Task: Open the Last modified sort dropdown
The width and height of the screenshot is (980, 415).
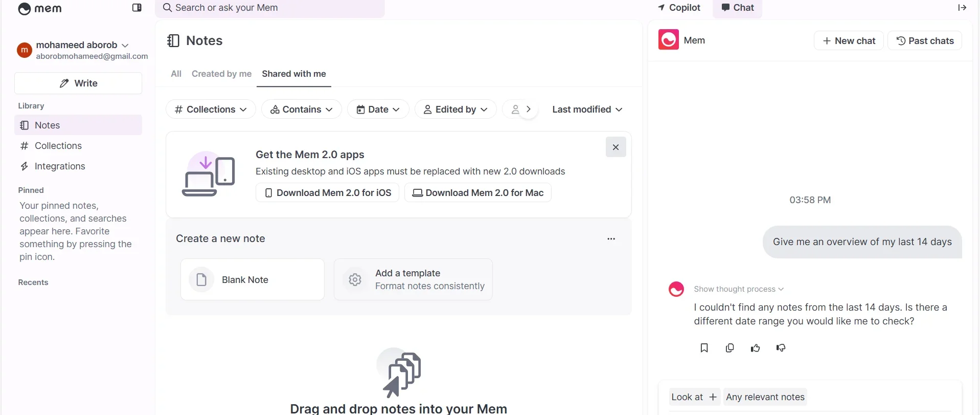Action: coord(587,110)
